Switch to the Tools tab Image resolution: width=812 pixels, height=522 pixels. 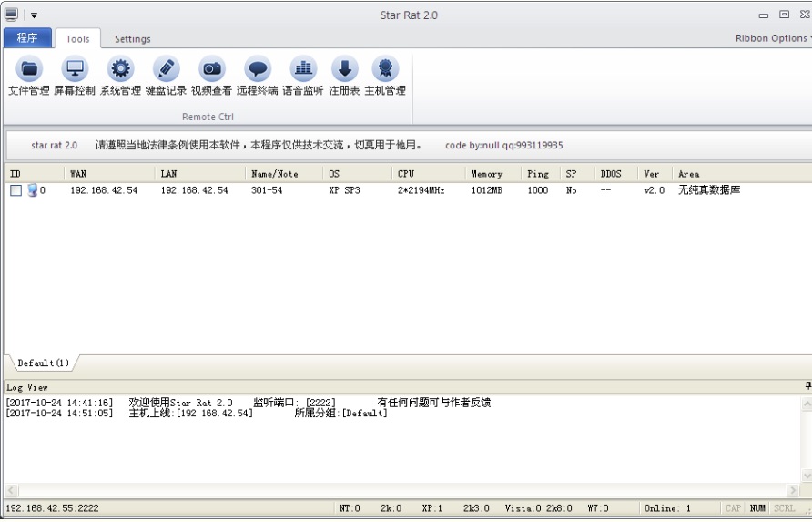[77, 39]
